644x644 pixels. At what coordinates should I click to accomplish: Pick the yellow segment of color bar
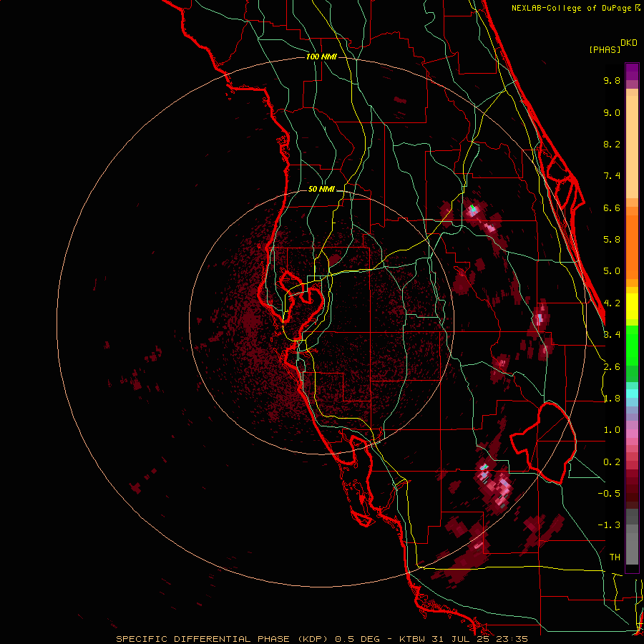pyautogui.click(x=632, y=306)
